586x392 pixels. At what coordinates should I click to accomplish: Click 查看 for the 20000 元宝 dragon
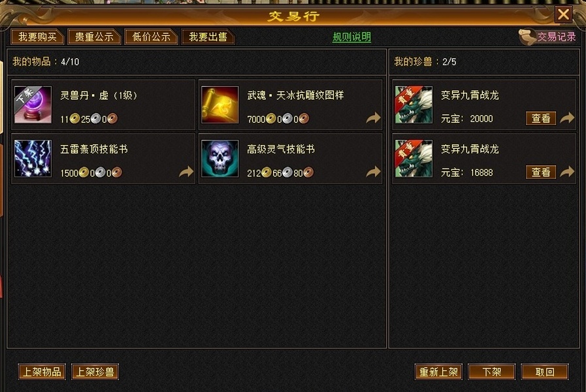pos(541,118)
